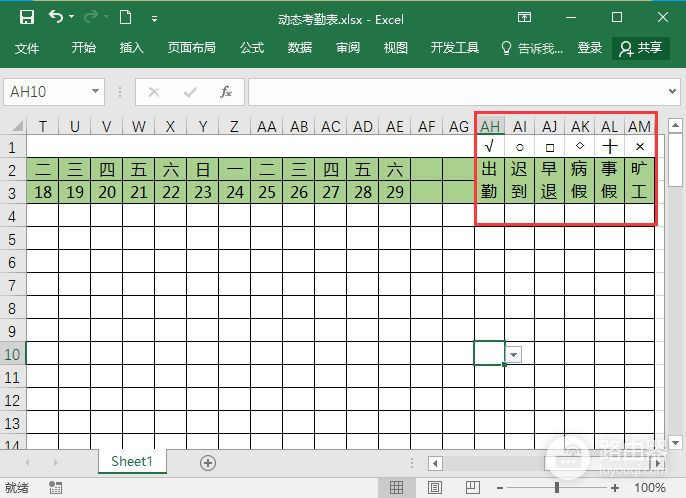686x498 pixels.
Task: Click the □ symbol cell above 早退
Action: pos(550,147)
